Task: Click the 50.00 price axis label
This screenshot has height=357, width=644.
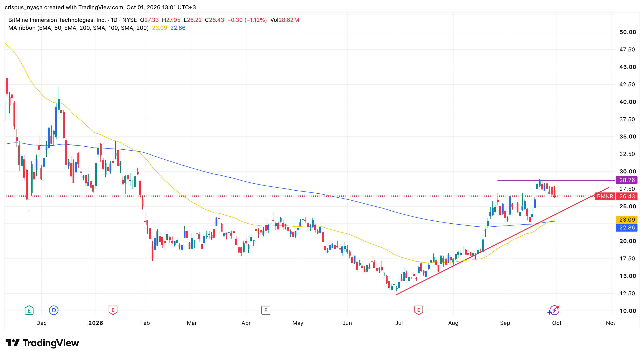Action: [x=627, y=32]
